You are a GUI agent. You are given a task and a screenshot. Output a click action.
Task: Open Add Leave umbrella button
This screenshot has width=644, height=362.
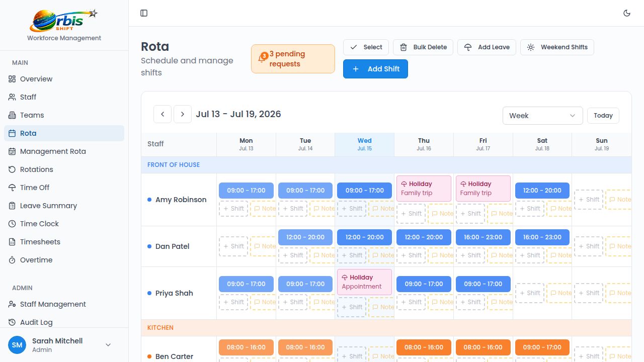pyautogui.click(x=487, y=47)
